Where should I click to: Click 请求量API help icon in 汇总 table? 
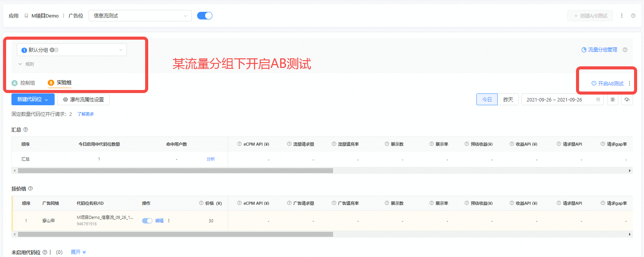[559, 144]
